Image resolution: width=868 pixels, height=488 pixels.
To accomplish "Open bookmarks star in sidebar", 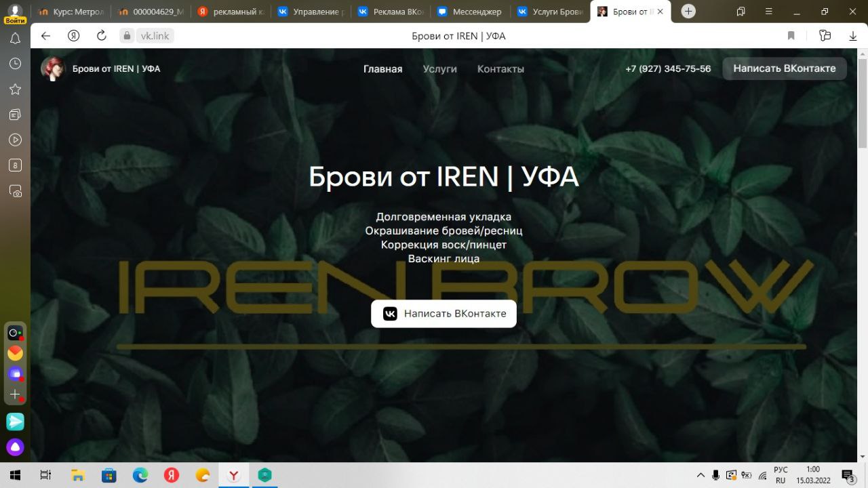I will click(15, 89).
